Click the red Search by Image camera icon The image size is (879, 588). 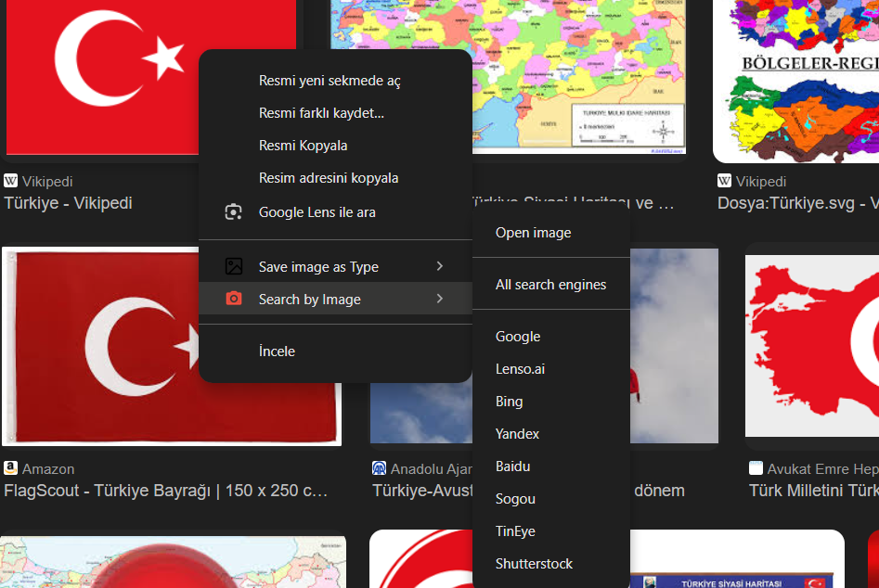[x=233, y=299]
